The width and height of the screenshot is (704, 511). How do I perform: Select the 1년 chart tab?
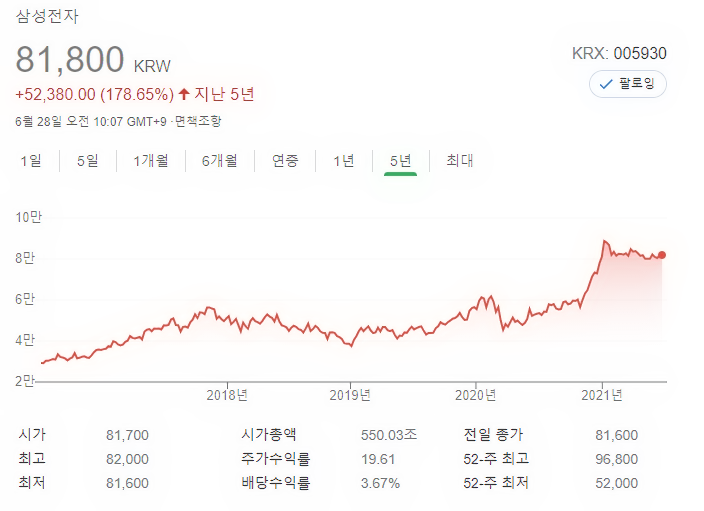tap(344, 160)
